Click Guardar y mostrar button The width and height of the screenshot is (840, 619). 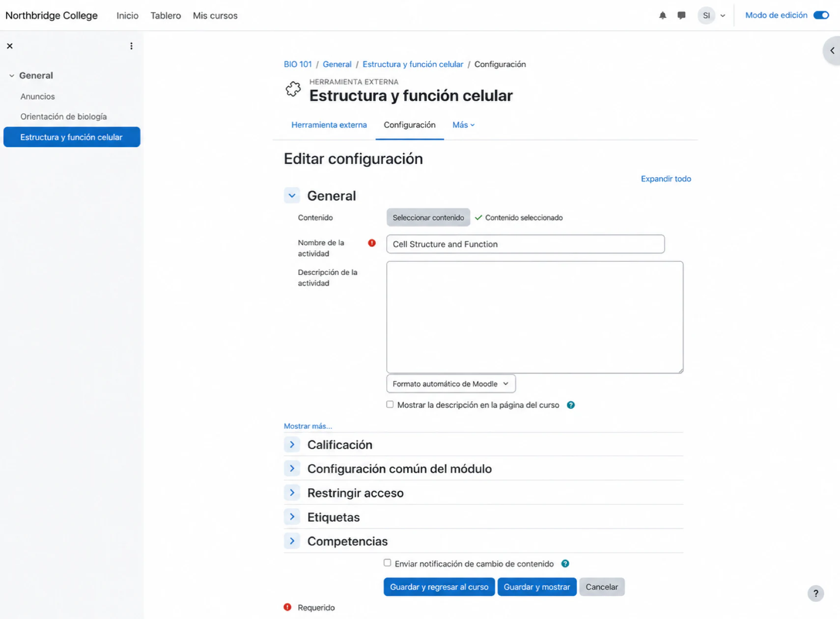point(536,587)
